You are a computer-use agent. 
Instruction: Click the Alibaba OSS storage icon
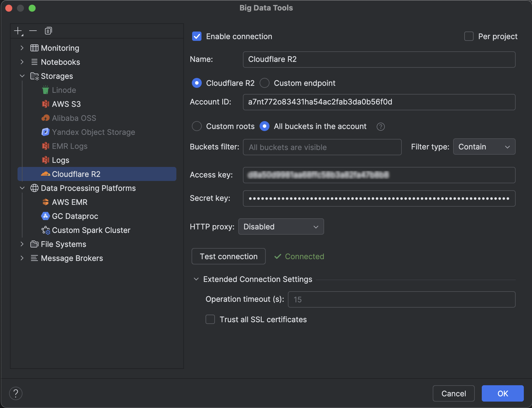tap(46, 118)
